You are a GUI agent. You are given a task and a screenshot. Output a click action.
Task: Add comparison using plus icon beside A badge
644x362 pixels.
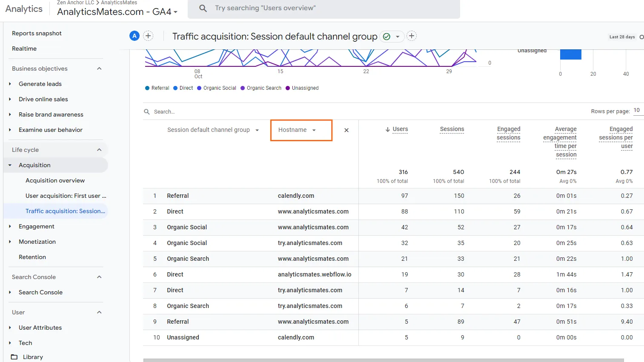click(148, 36)
